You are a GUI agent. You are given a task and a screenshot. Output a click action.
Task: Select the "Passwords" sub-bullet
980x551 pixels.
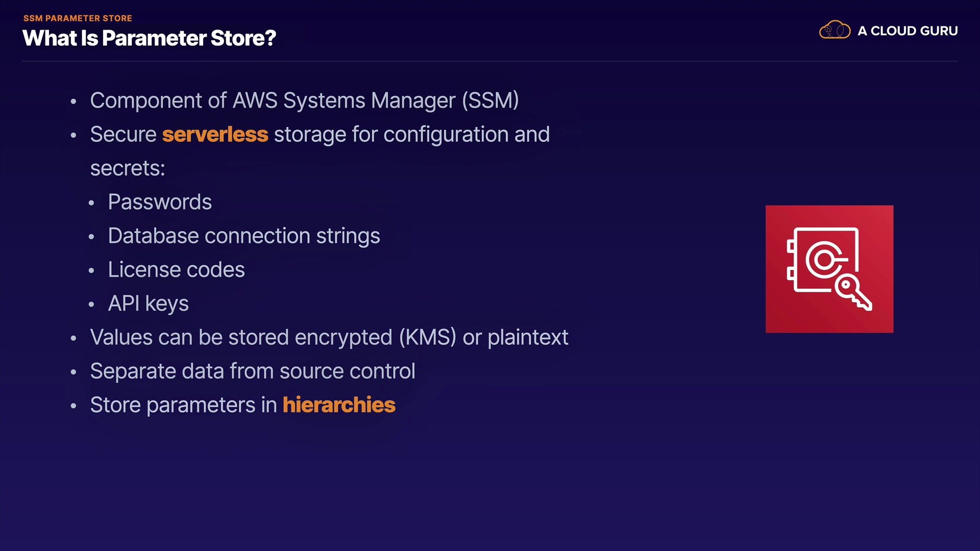(160, 202)
